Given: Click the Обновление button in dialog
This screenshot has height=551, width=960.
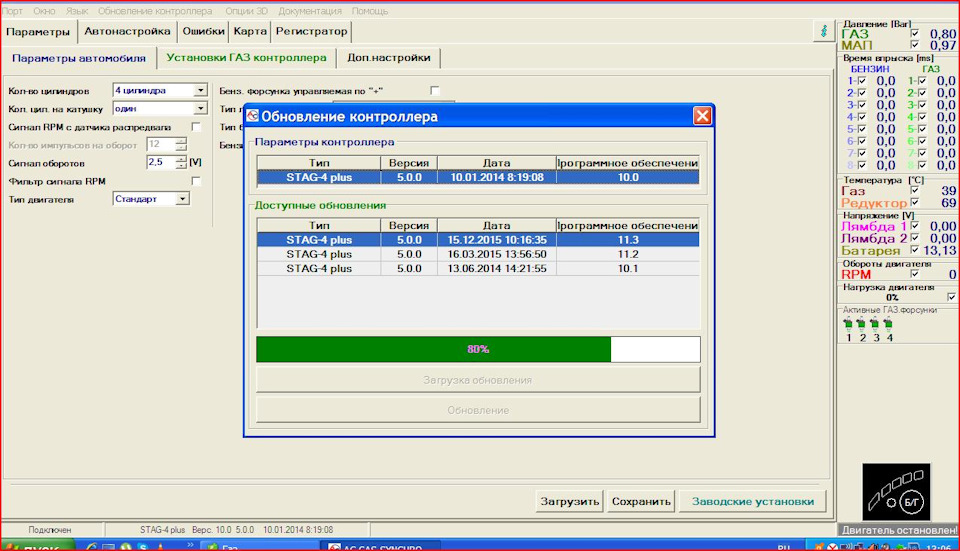Looking at the screenshot, I should [x=478, y=410].
